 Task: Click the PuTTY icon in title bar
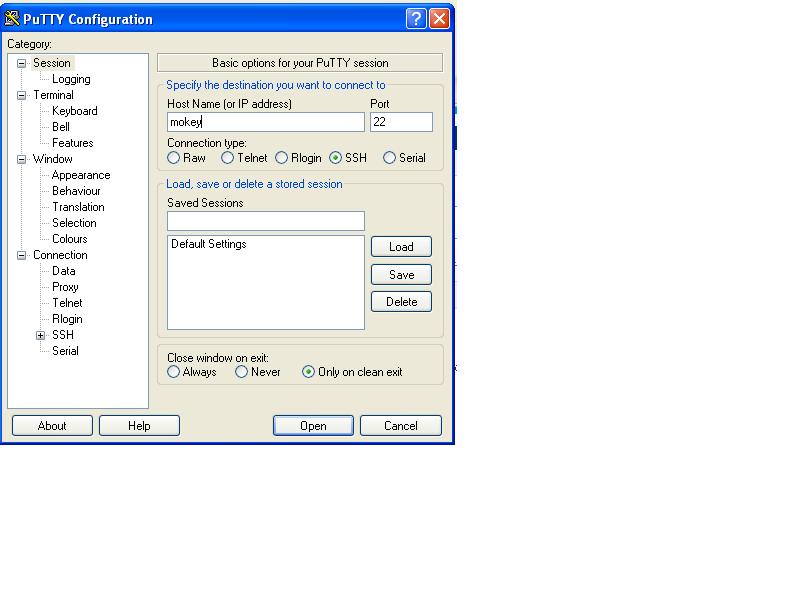[12, 19]
